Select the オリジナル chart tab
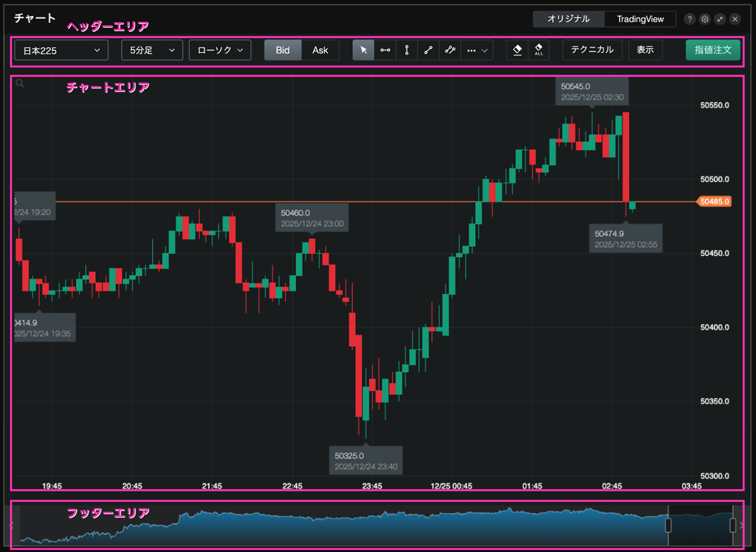This screenshot has height=552, width=756. pos(569,19)
